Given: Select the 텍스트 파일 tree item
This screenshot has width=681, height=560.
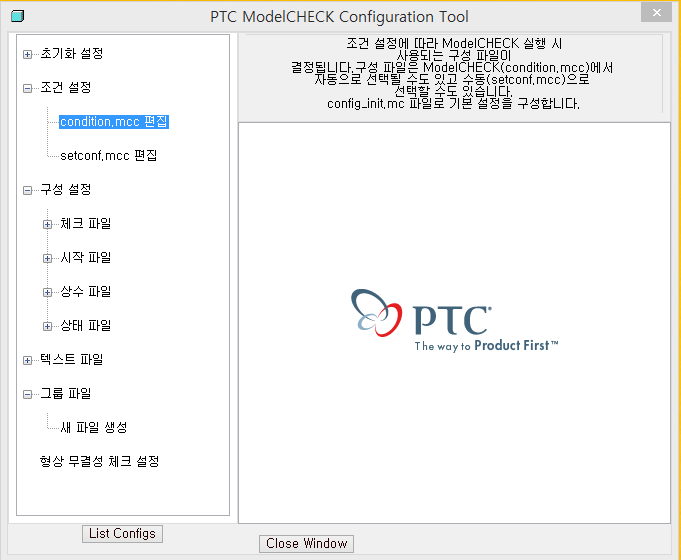Looking at the screenshot, I should coord(72,359).
